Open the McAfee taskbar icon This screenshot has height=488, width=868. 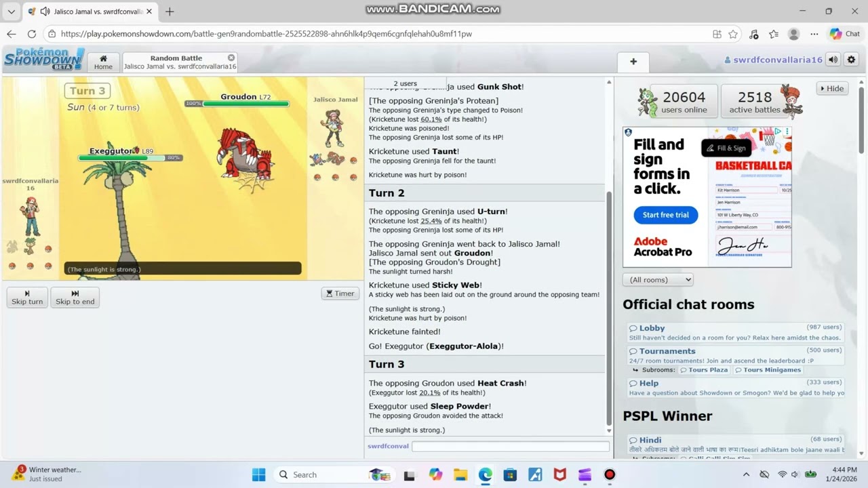pos(559,474)
